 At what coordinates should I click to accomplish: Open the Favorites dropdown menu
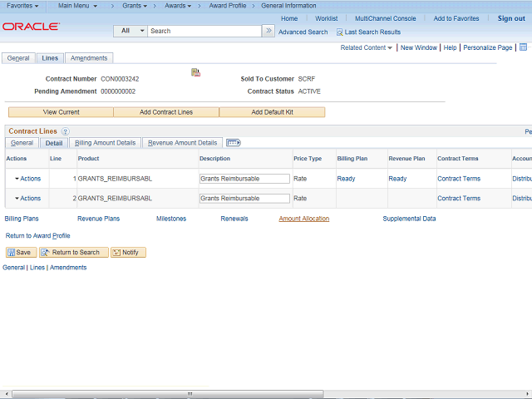22,6
